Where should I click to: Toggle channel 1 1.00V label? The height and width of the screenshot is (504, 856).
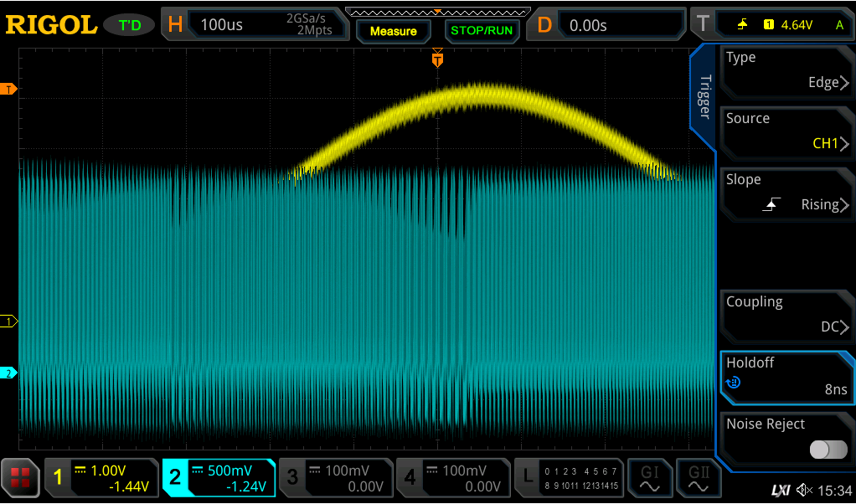tap(108, 471)
